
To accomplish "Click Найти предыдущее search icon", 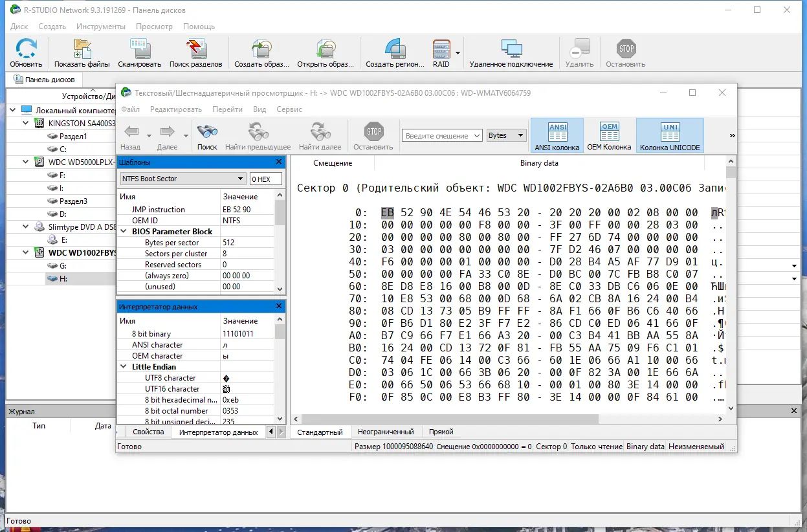I will (x=258, y=132).
